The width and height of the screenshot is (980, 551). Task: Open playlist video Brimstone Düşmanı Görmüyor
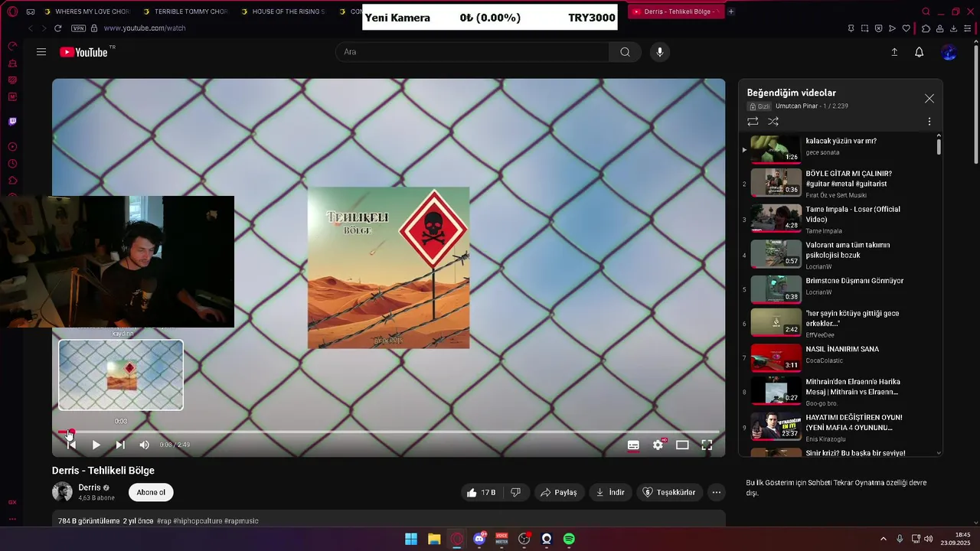(x=840, y=290)
